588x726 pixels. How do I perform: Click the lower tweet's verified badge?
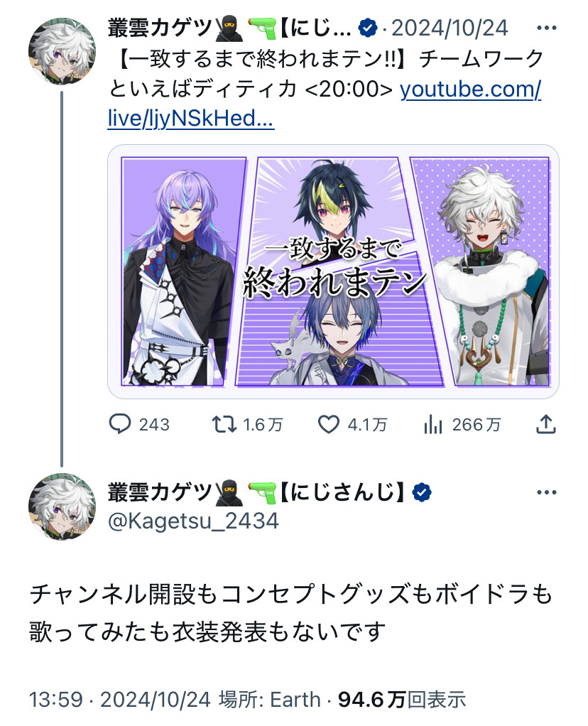pos(421,492)
